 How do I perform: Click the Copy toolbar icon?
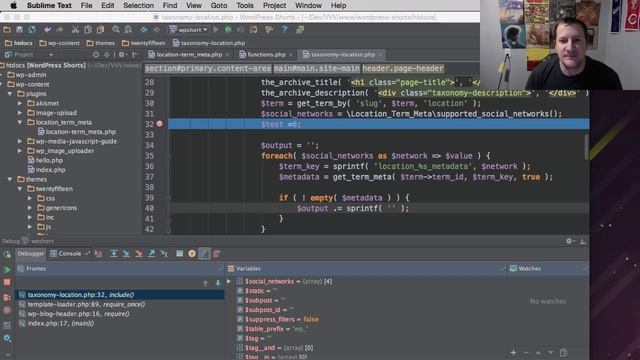click(x=88, y=29)
